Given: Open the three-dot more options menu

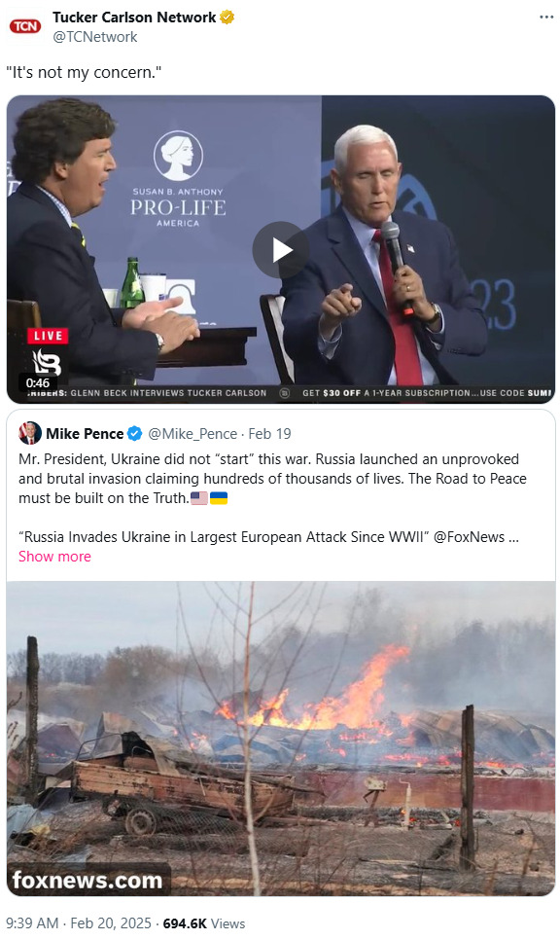Looking at the screenshot, I should coord(546,17).
